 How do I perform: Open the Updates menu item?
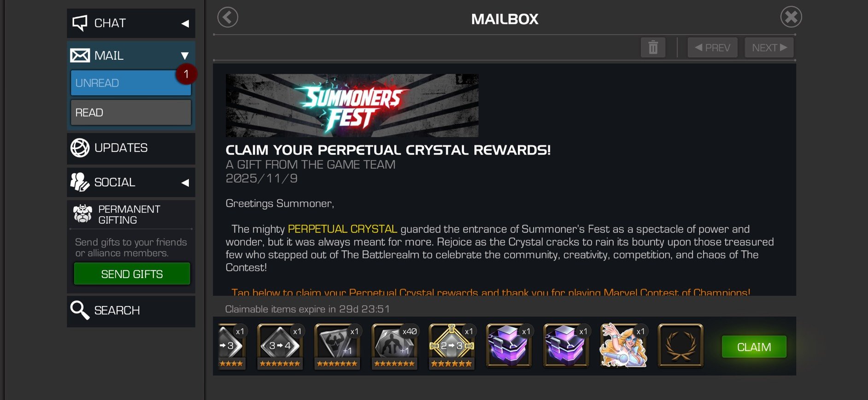click(131, 148)
